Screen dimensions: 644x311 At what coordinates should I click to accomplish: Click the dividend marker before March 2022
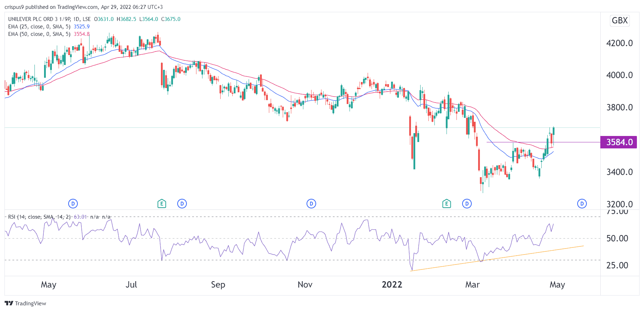click(467, 204)
